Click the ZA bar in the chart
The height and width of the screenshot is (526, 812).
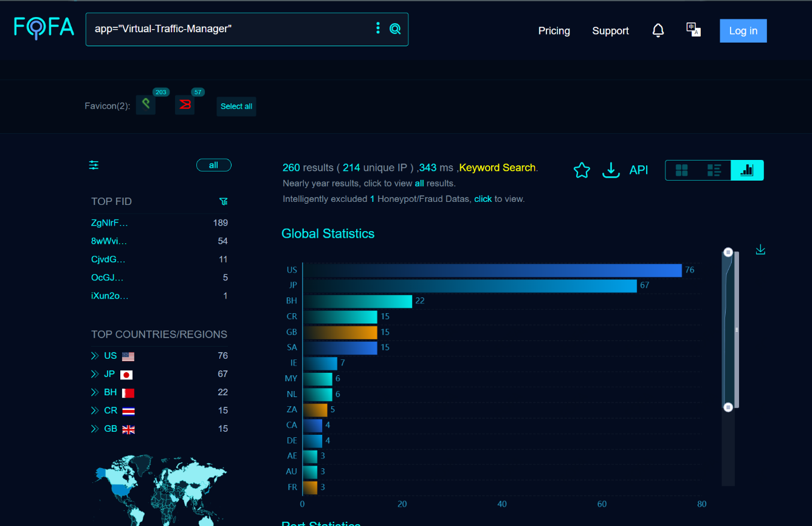(x=315, y=410)
